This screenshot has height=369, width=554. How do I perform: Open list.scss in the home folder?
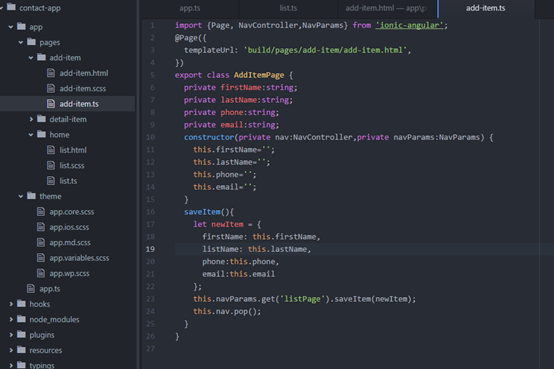pyautogui.click(x=72, y=166)
